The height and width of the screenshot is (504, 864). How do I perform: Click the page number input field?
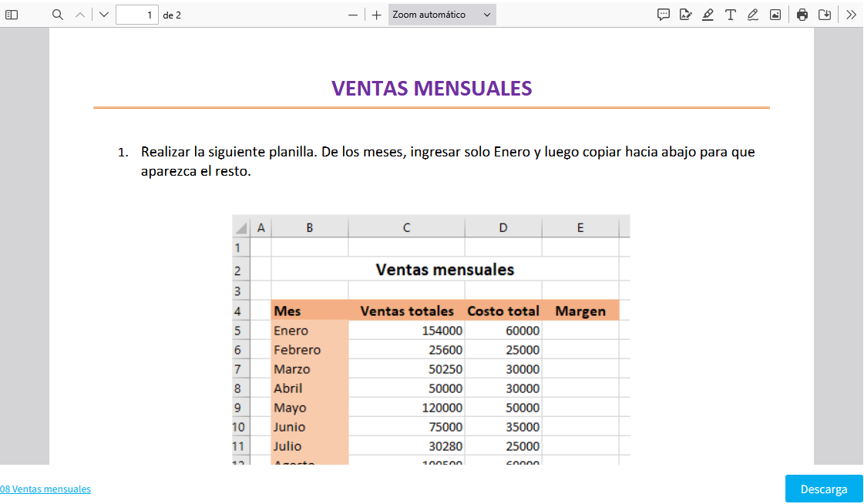click(136, 15)
